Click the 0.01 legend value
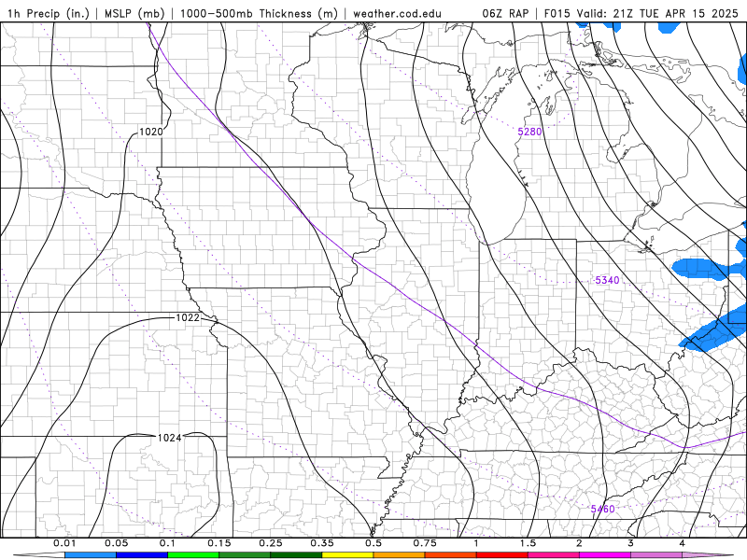The height and width of the screenshot is (560, 747). point(64,543)
